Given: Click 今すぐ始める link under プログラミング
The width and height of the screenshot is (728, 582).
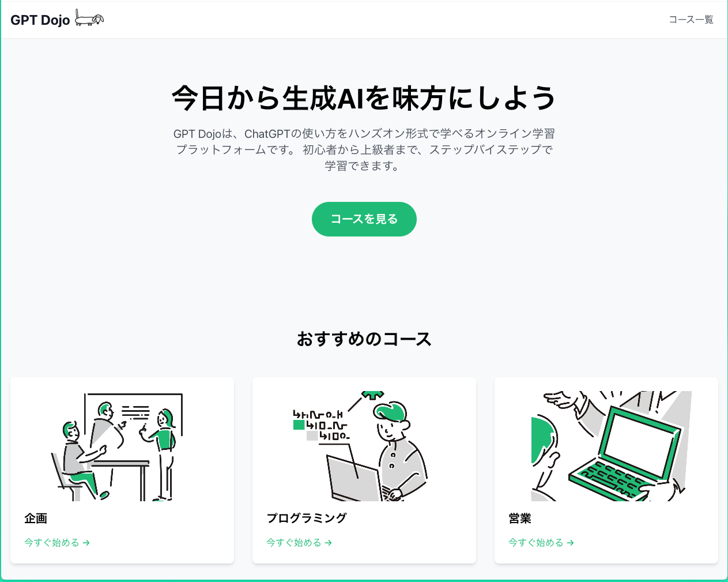Looking at the screenshot, I should [x=299, y=543].
